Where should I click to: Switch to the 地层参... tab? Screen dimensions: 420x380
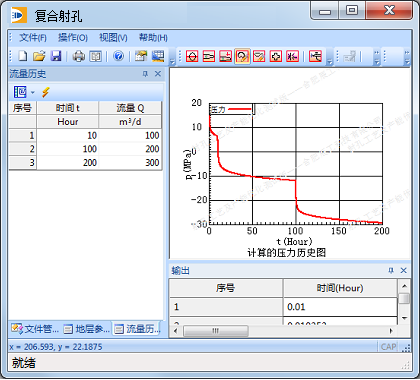coord(87,329)
